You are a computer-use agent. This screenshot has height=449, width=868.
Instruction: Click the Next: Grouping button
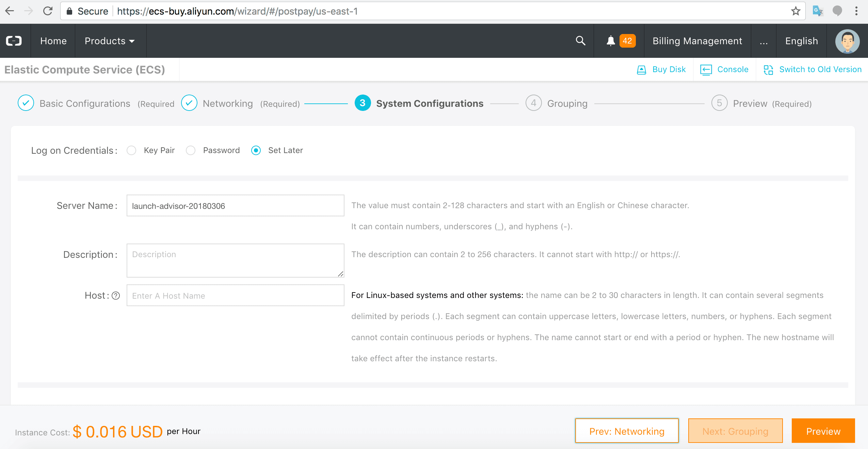[x=735, y=431]
